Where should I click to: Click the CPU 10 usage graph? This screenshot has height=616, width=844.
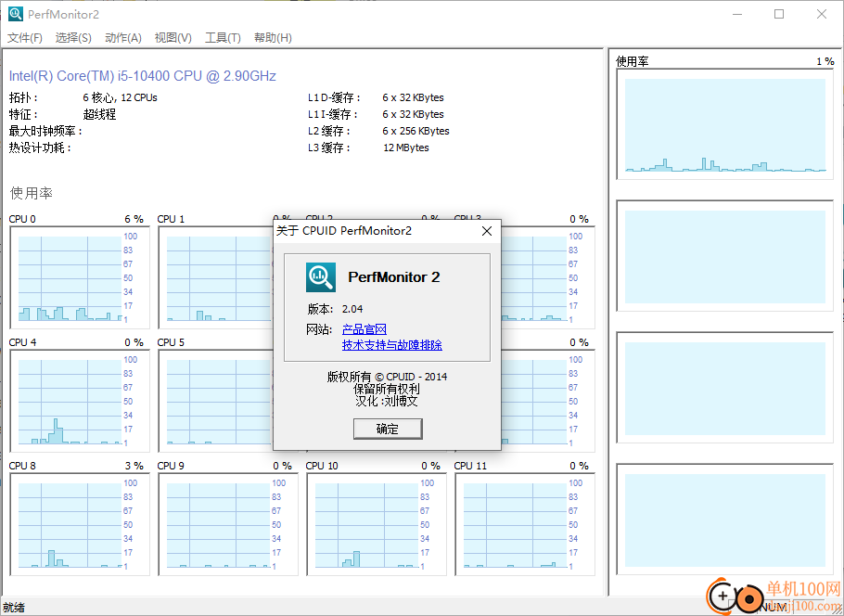coord(377,524)
